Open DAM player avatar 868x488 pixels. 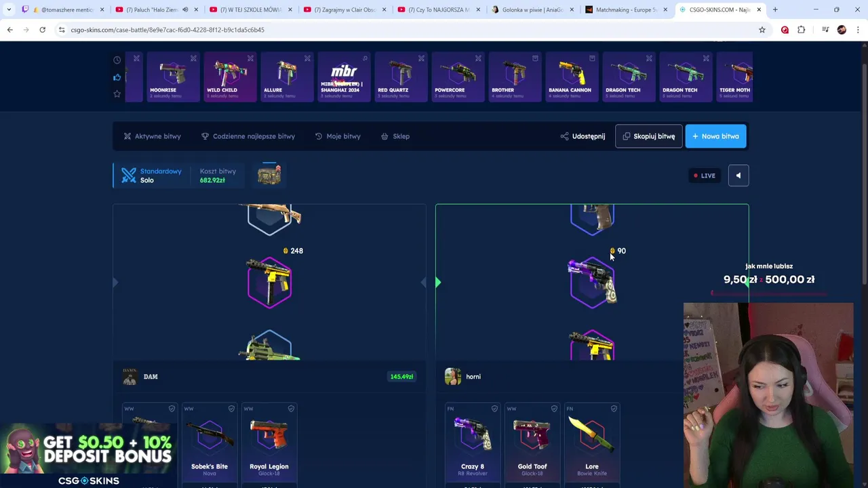tap(130, 377)
